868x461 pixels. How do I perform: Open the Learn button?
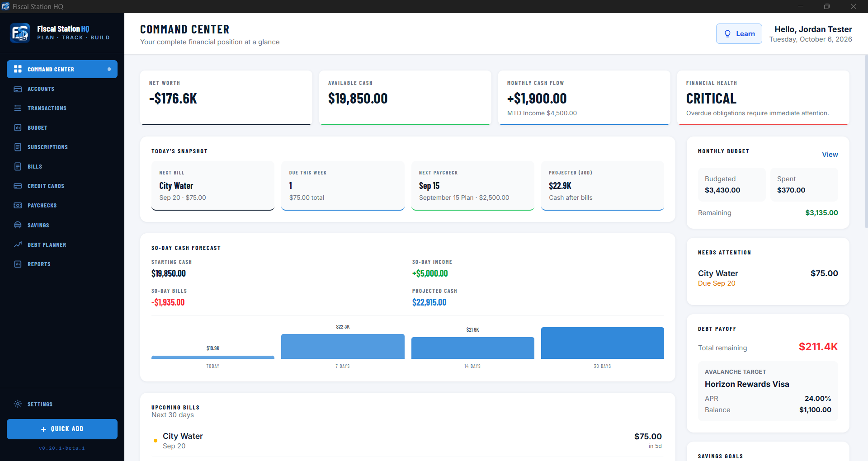click(739, 34)
